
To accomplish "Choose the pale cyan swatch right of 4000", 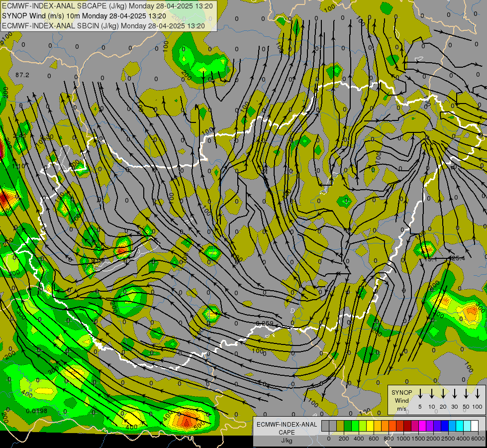I will (468, 426).
